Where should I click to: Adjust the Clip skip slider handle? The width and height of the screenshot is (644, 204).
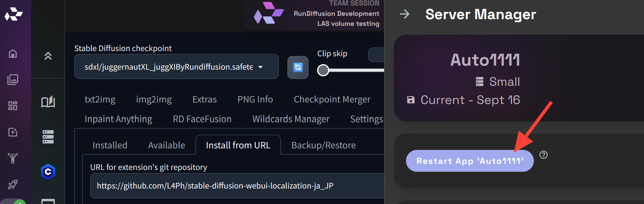point(323,70)
